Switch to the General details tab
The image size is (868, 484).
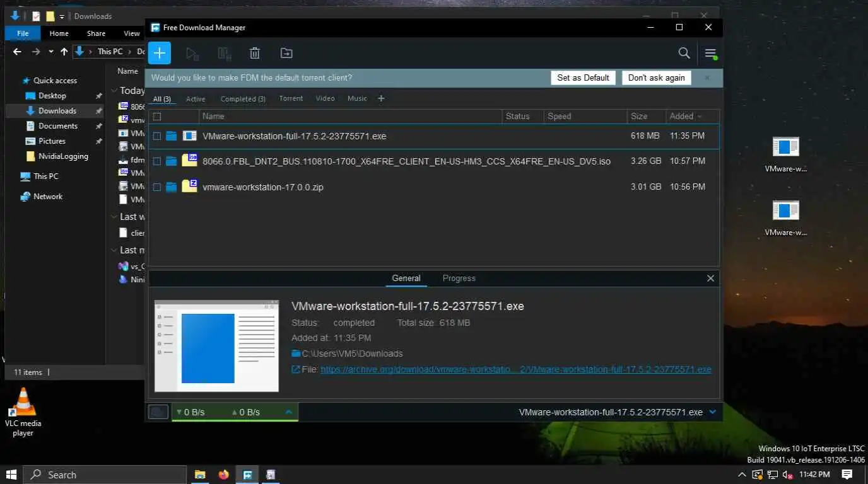[x=406, y=279]
